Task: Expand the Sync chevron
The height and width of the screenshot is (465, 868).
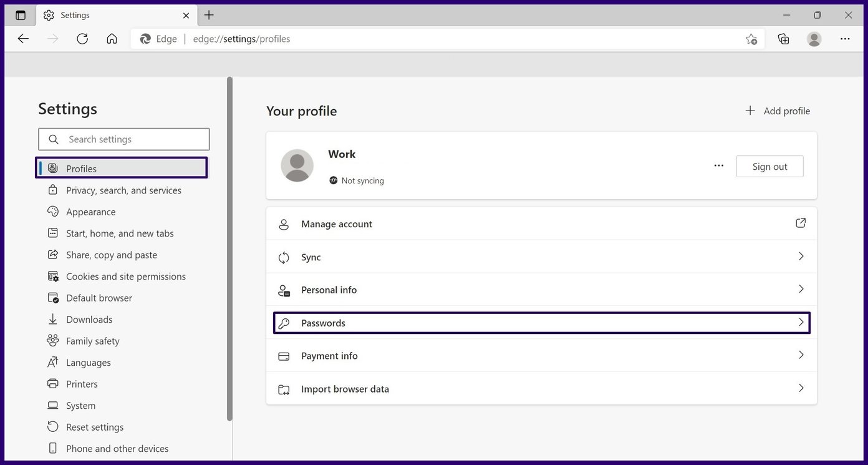Action: coord(801,257)
